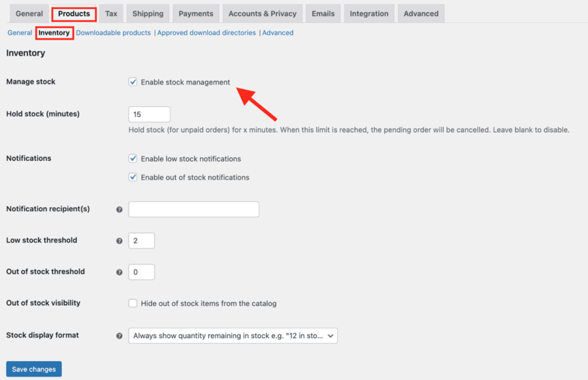The height and width of the screenshot is (380, 588).
Task: Click help icon beside Stock display format
Action: coord(120,336)
